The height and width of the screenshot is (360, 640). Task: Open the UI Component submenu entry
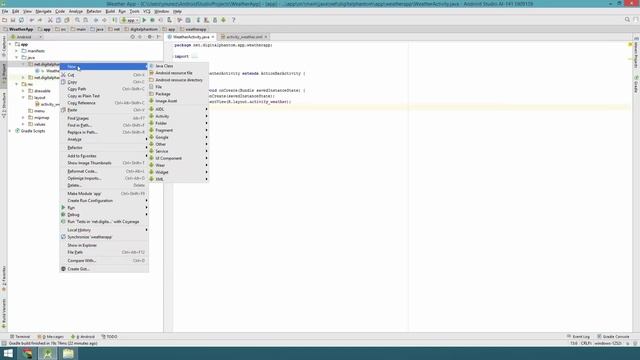178,158
